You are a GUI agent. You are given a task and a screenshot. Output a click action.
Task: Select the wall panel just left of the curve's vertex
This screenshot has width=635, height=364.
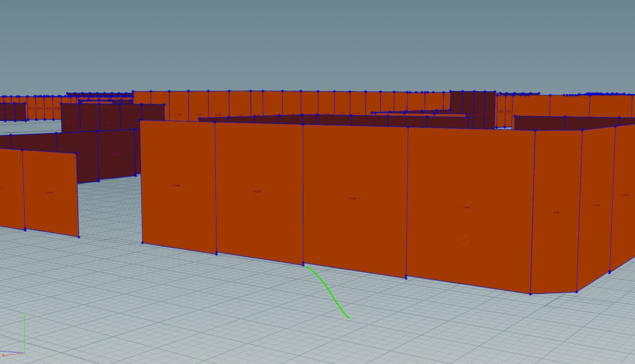point(259,191)
